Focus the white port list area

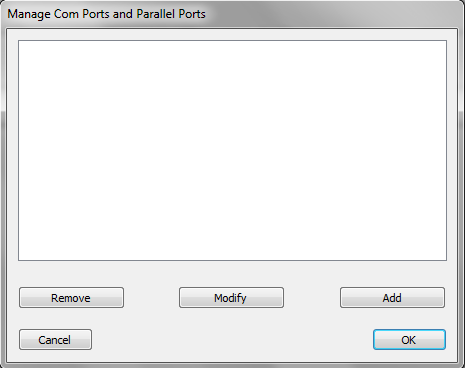coord(232,150)
